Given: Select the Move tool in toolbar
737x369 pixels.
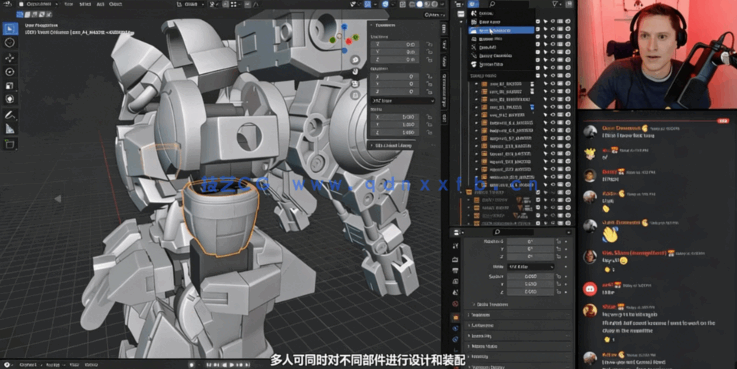Looking at the screenshot, I should tap(10, 58).
